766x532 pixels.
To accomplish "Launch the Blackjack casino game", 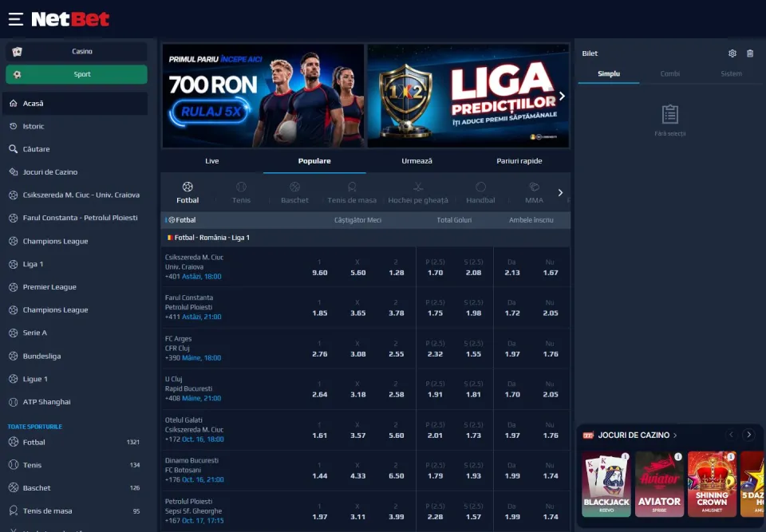I will [606, 484].
